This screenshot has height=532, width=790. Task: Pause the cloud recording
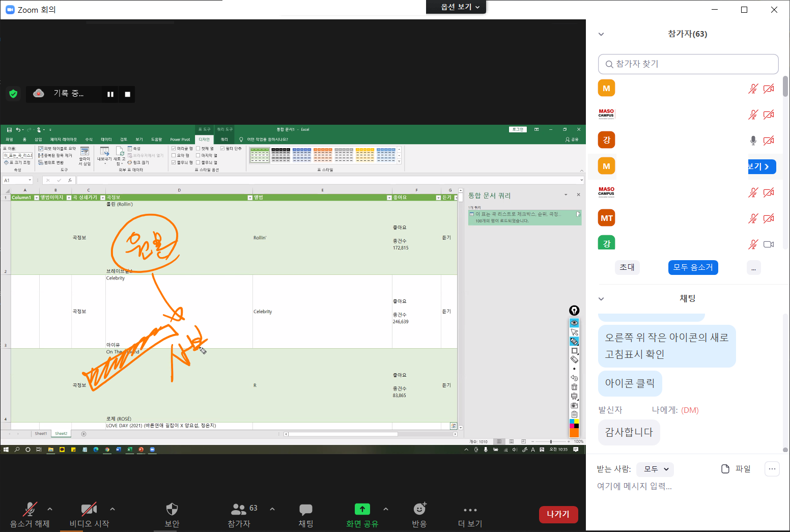tap(110, 94)
